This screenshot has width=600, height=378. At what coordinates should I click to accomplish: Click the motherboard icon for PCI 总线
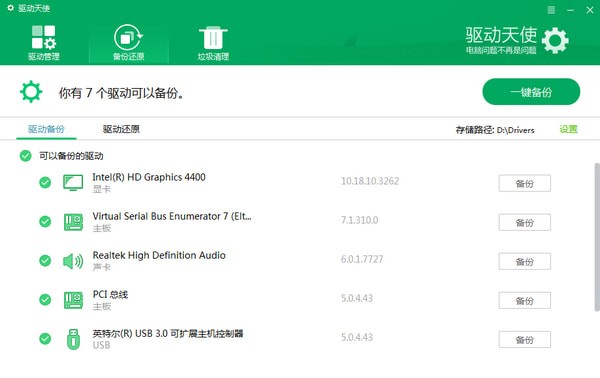(x=73, y=300)
